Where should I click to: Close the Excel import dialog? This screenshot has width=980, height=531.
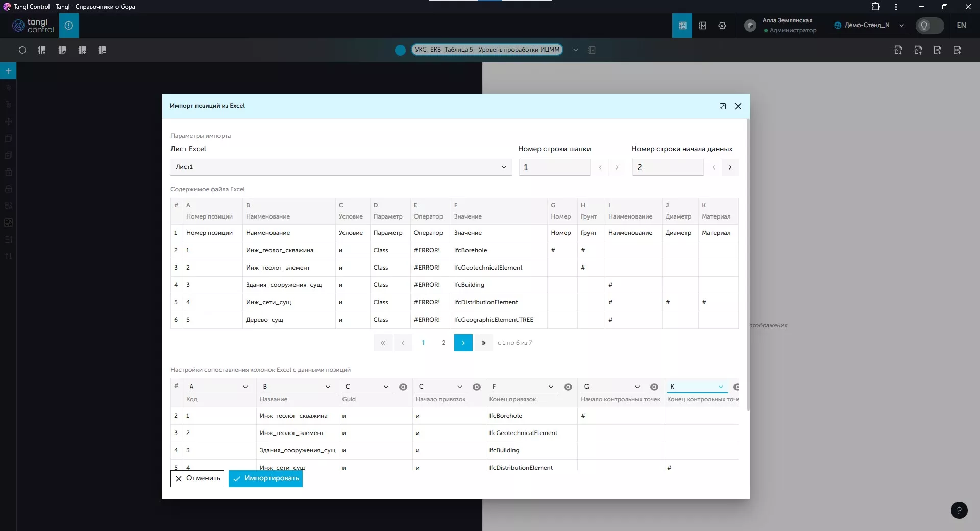(x=738, y=106)
